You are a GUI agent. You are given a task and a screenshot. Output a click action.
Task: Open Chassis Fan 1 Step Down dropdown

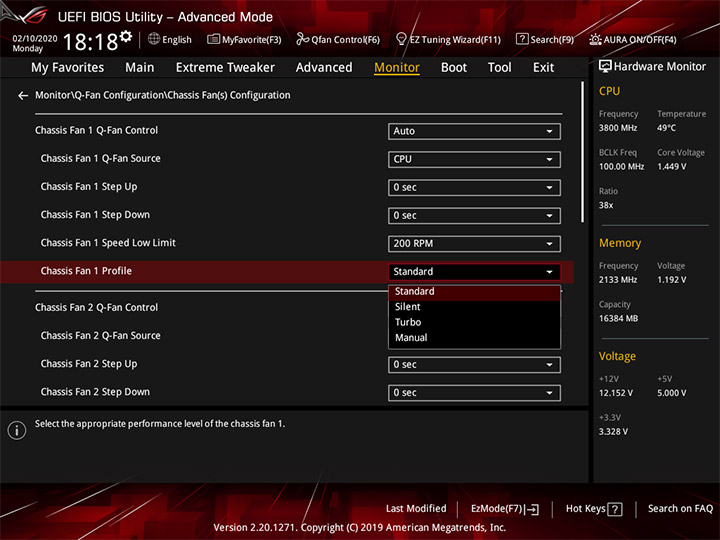tap(474, 215)
